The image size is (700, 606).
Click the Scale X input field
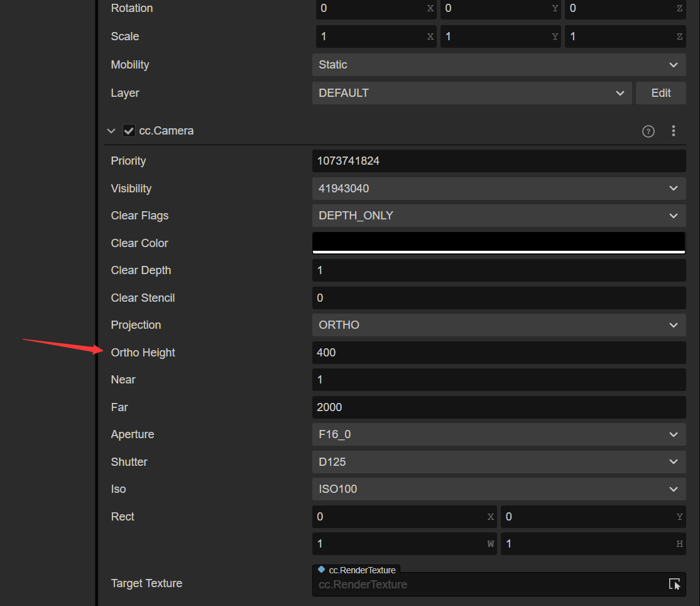coord(376,36)
